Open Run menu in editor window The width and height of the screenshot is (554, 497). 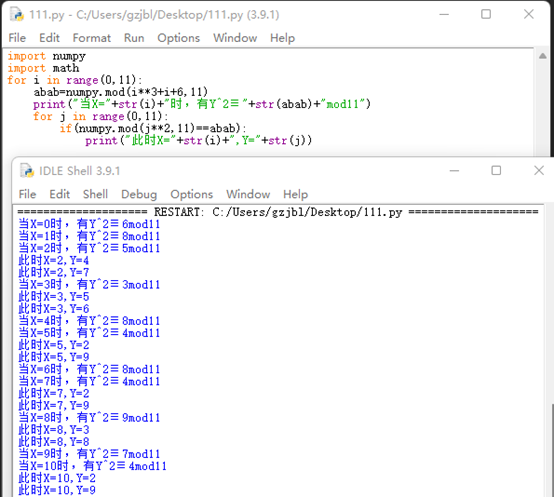[x=134, y=38]
